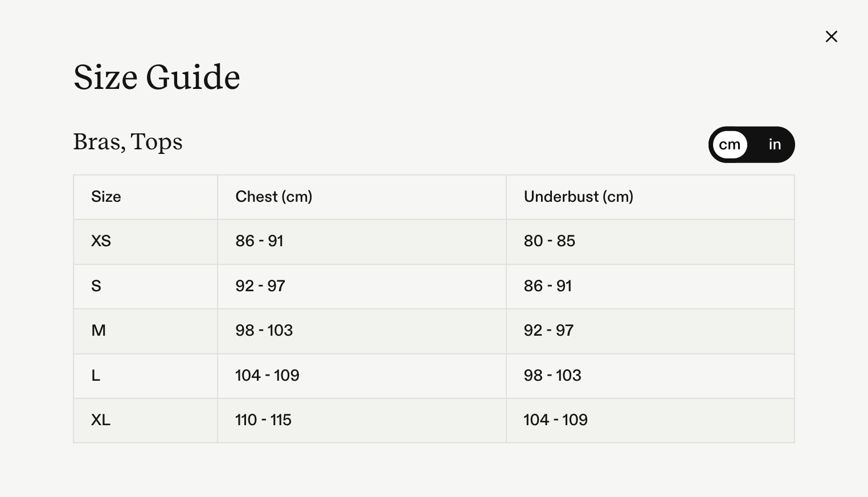Close the Size Guide dialog
Screen dimensions: 868x497
tap(832, 36)
